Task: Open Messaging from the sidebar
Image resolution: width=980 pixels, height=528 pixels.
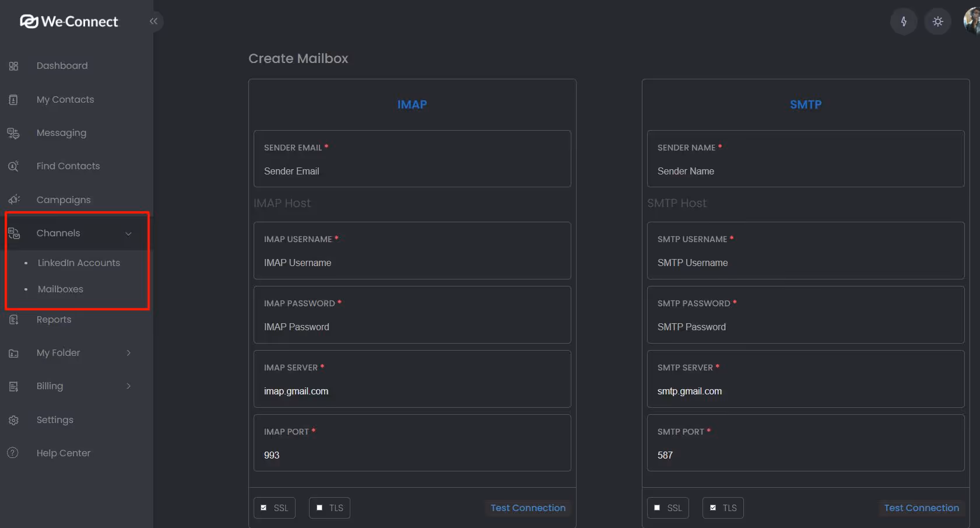Action: (x=13, y=132)
